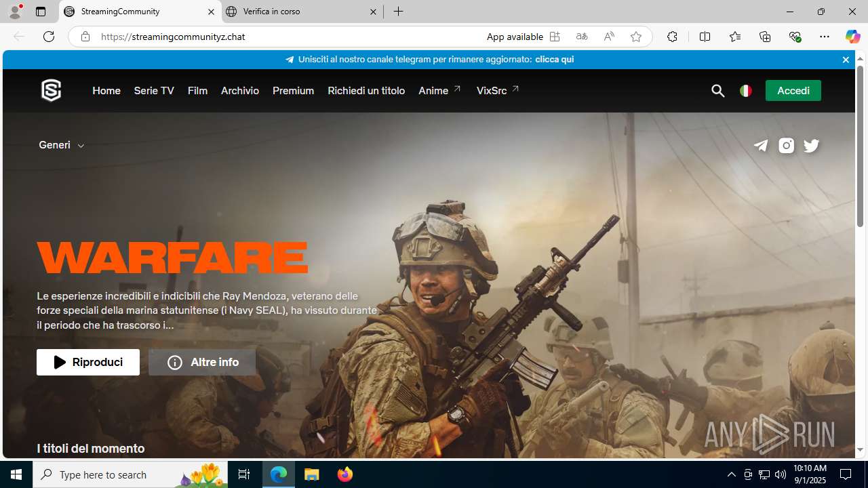Screen dimensions: 868x488
Task: Click the App available install icon
Action: (x=555, y=37)
